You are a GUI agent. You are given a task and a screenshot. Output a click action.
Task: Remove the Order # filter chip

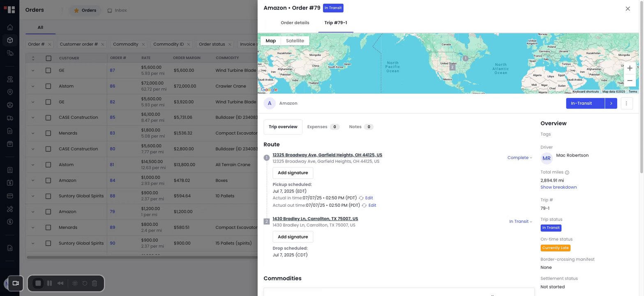50,44
